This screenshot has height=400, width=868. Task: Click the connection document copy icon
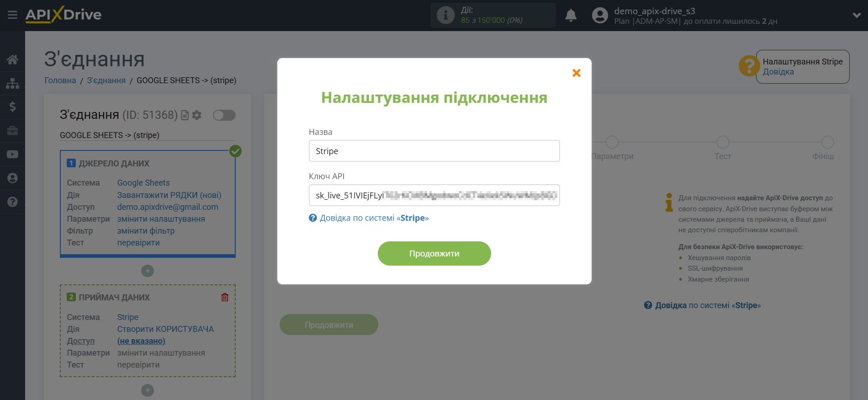(x=185, y=115)
